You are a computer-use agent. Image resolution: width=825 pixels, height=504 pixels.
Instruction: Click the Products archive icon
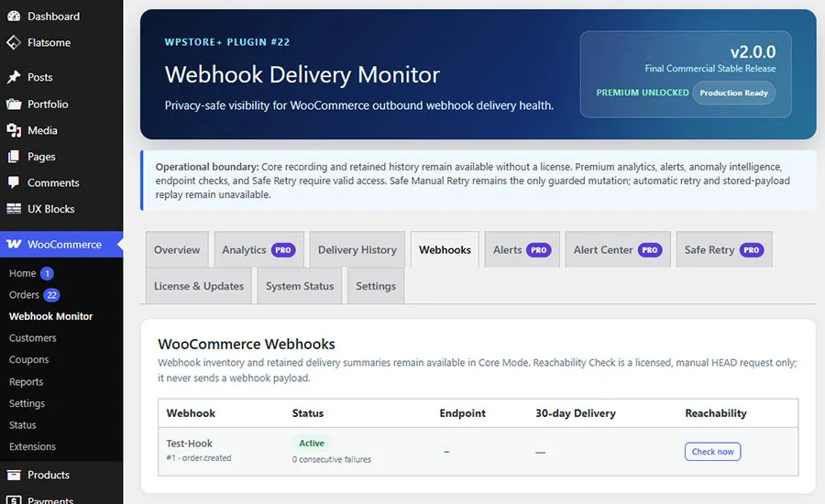(14, 475)
